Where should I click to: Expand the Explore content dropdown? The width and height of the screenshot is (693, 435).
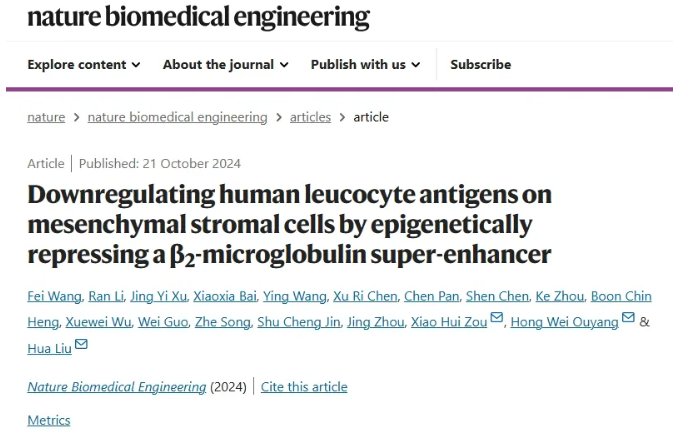click(83, 64)
